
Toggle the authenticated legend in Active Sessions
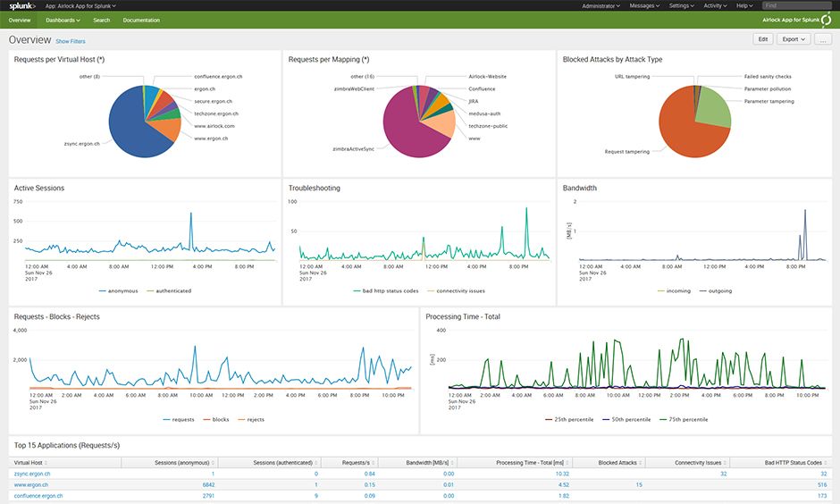(169, 290)
